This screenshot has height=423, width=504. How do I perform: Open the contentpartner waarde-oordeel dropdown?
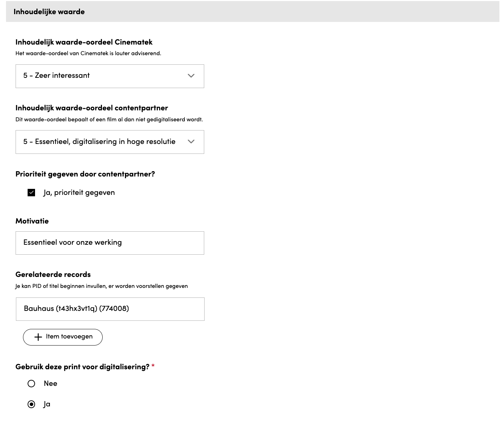110,142
